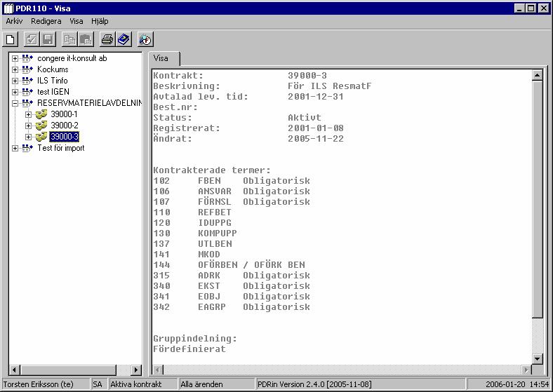Click the organization icon beside test IGEN
Image resolution: width=553 pixels, height=392 pixels.
coord(27,92)
